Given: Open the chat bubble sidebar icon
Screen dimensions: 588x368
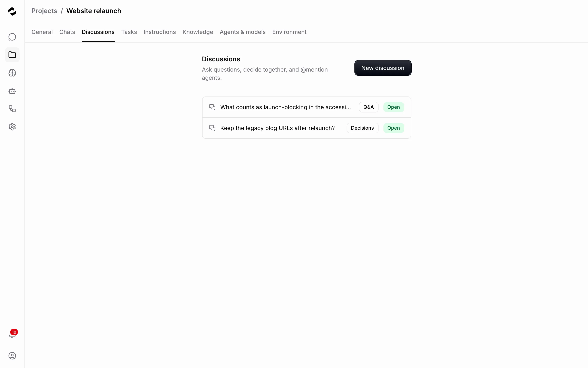Looking at the screenshot, I should point(12,37).
